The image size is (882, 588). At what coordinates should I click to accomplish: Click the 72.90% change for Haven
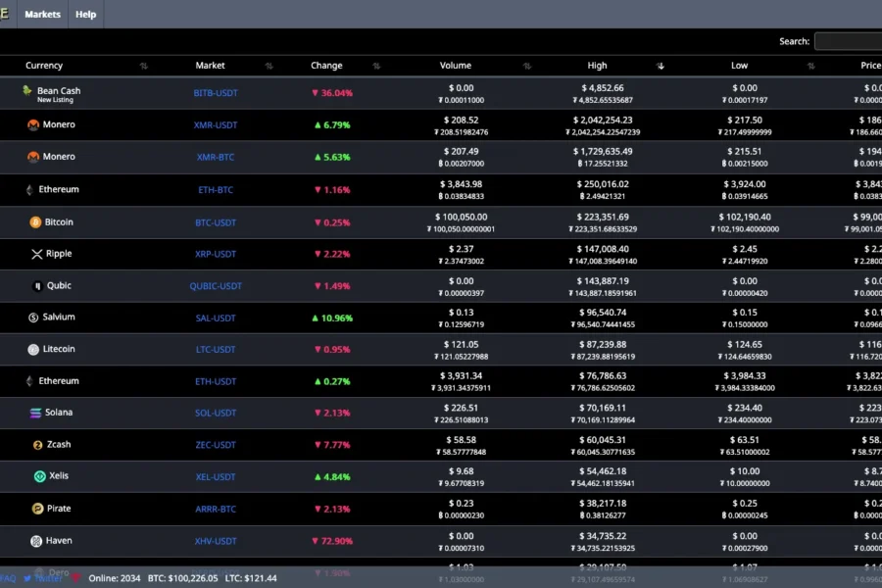[x=332, y=541]
